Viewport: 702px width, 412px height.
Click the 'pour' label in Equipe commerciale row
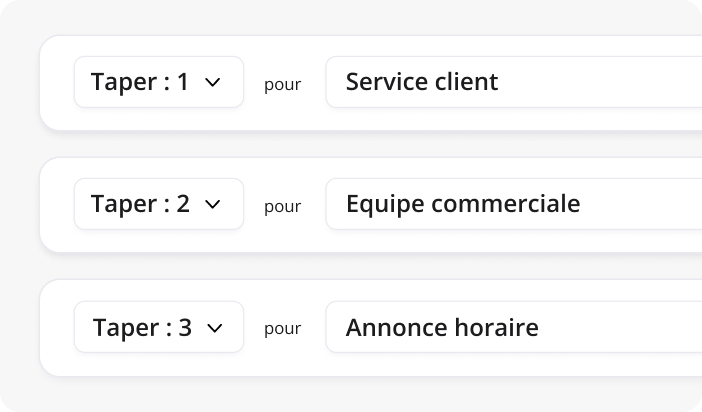click(x=282, y=206)
